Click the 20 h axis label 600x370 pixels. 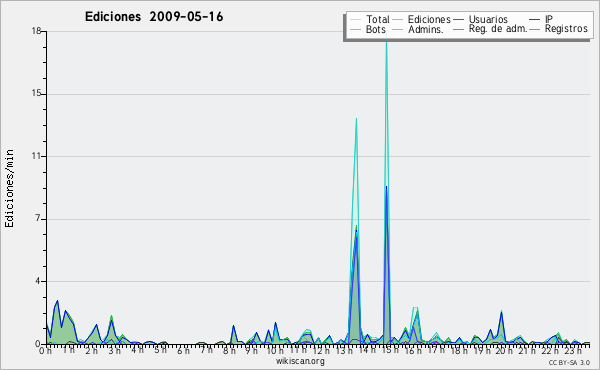(504, 350)
